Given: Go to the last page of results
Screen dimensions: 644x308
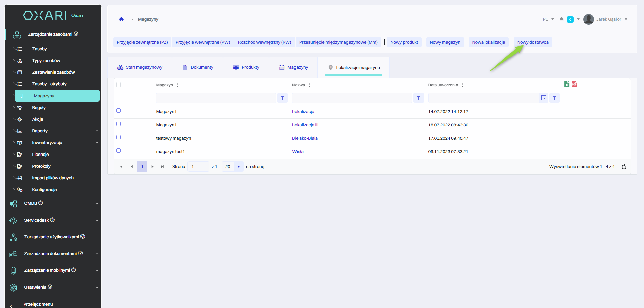Looking at the screenshot, I should [x=162, y=167].
